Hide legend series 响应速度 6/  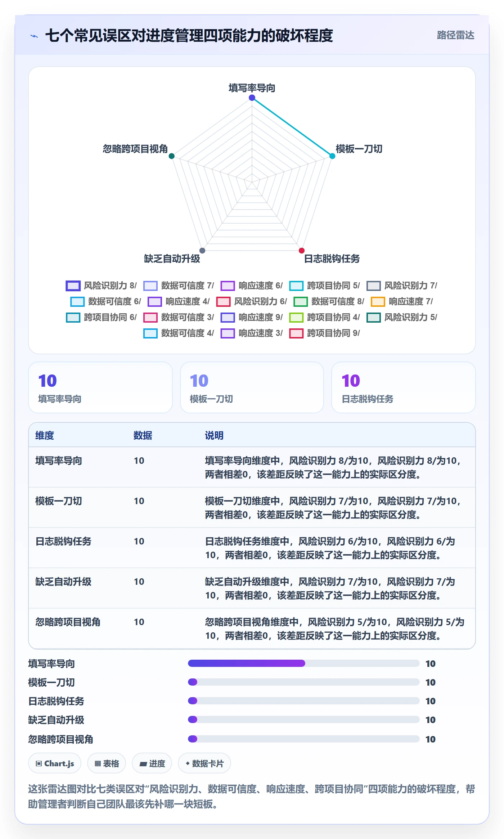click(252, 286)
